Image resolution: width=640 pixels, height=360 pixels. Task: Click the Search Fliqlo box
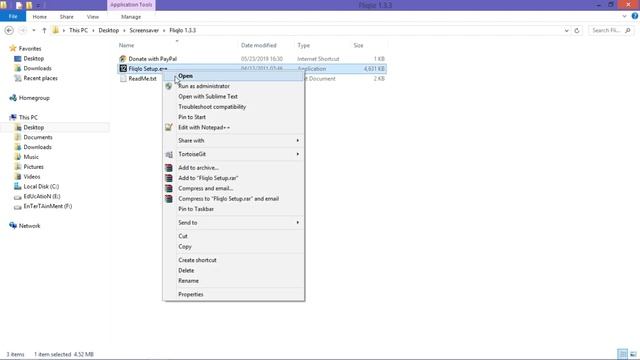[x=611, y=30]
